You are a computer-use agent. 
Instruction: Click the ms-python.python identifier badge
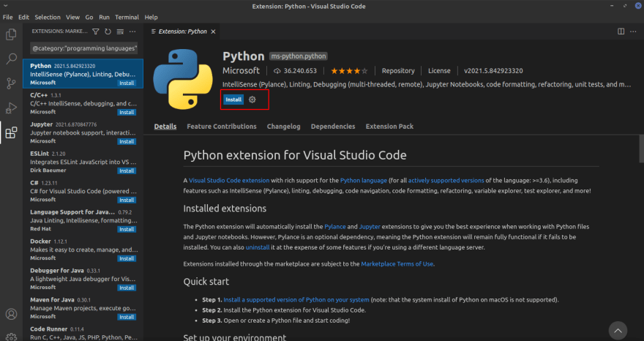pos(299,56)
